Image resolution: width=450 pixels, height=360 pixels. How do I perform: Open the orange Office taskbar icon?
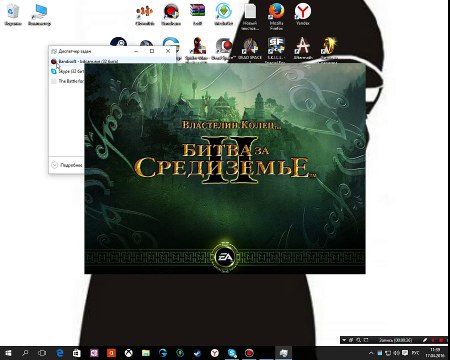(x=111, y=353)
